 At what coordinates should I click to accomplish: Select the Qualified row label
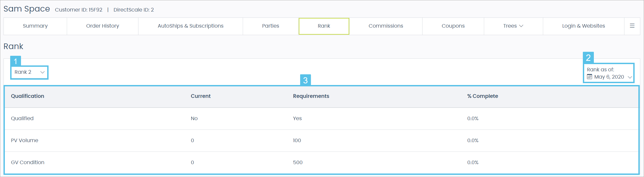[22, 119]
